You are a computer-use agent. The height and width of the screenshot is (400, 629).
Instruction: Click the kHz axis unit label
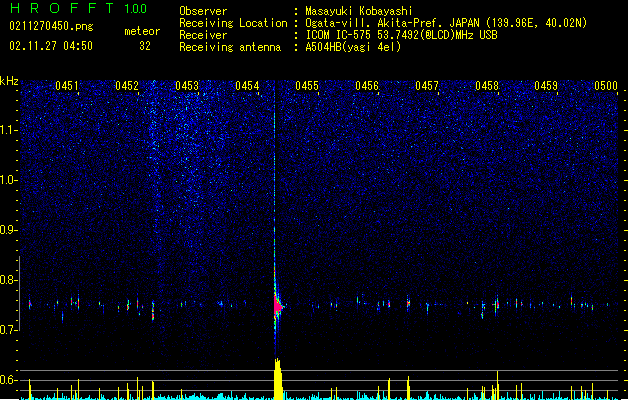9,81
